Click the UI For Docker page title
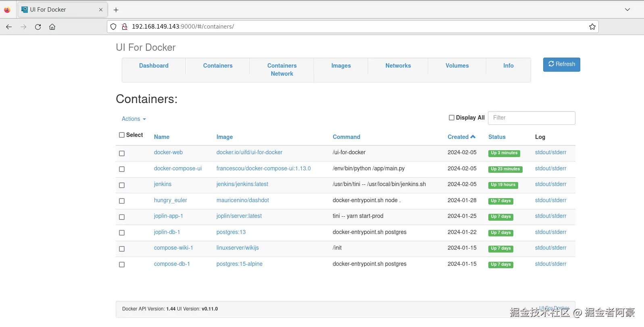The image size is (644, 327). 146,48
